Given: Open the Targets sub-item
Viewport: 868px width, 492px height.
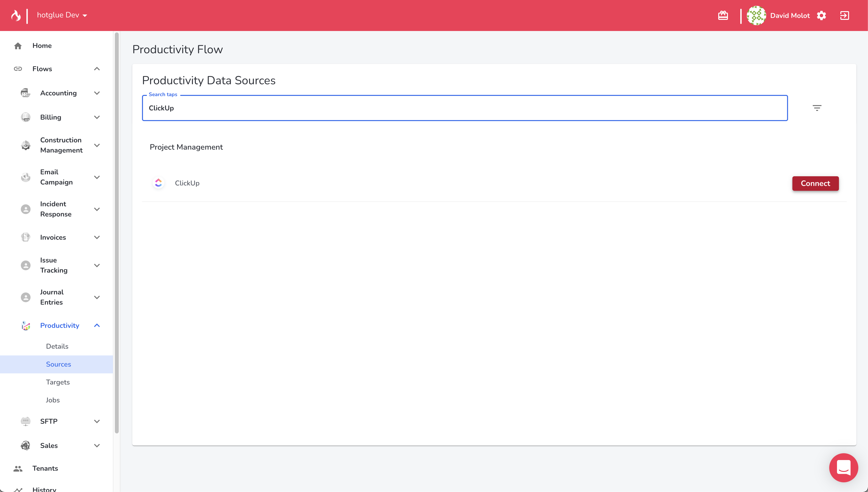Looking at the screenshot, I should (x=58, y=382).
